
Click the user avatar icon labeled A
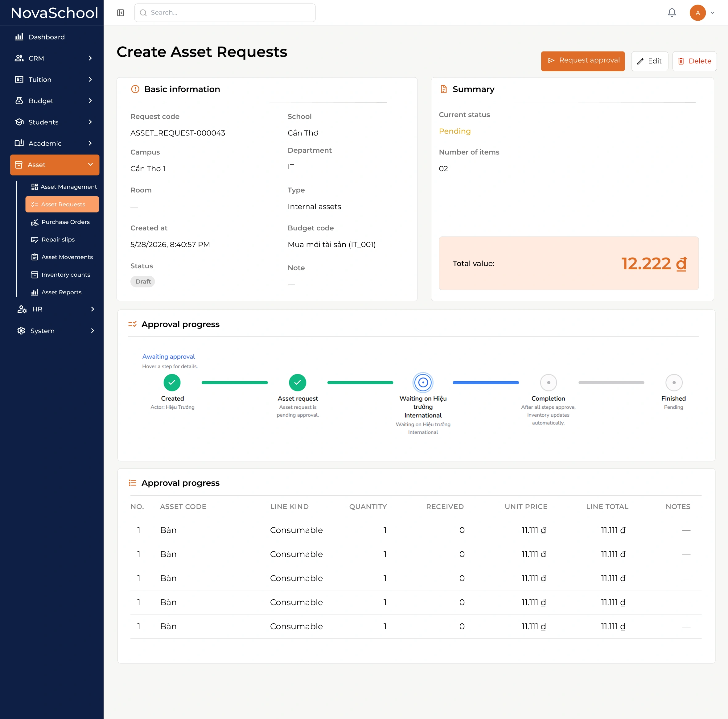(697, 13)
